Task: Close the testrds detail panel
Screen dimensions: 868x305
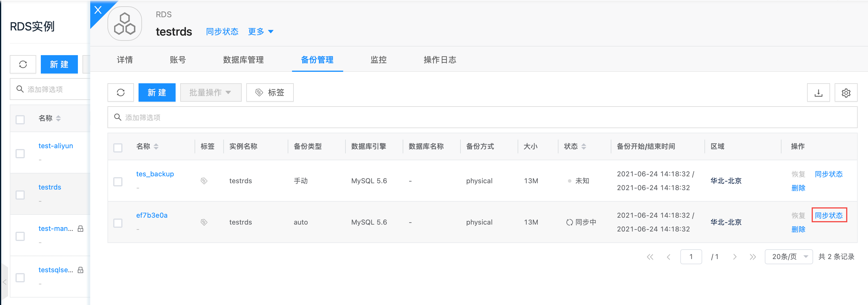Action: [98, 10]
